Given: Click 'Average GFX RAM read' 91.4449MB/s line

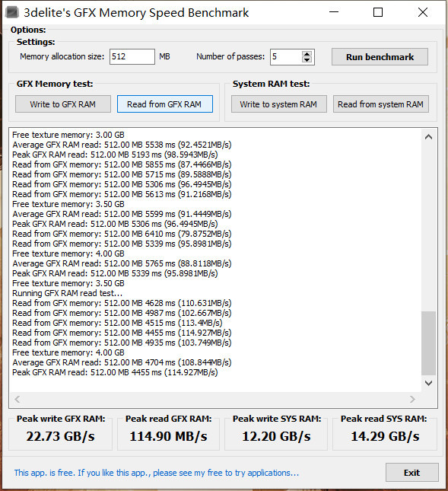Looking at the screenshot, I should pyautogui.click(x=122, y=214).
